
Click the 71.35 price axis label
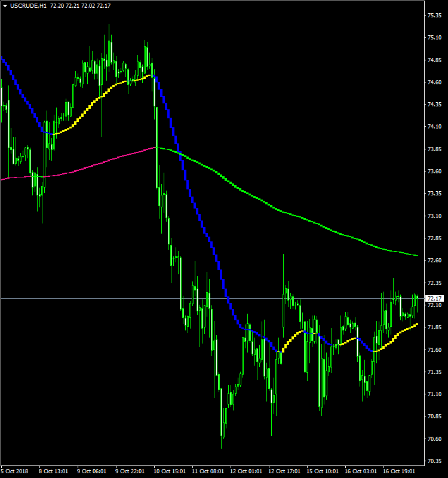point(435,372)
